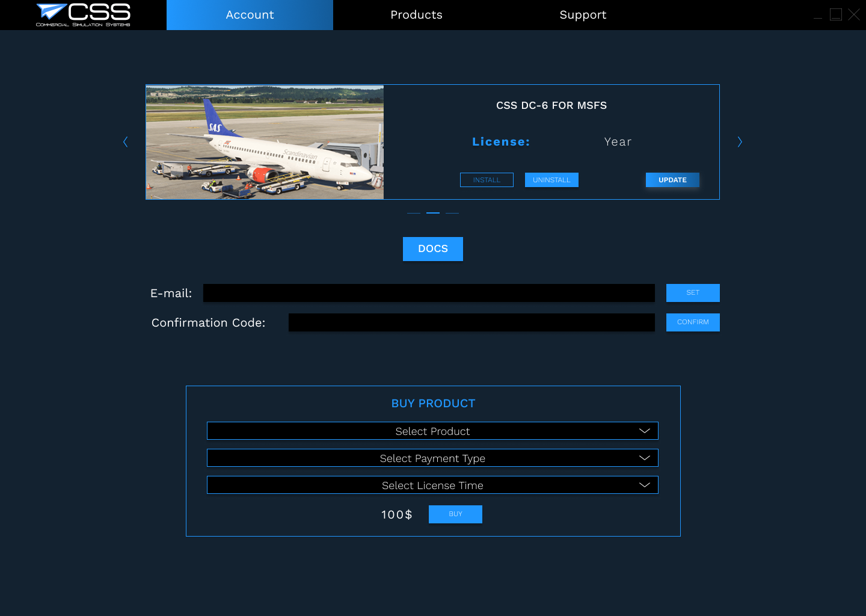
Task: Select third carousel page indicator
Action: [452, 213]
